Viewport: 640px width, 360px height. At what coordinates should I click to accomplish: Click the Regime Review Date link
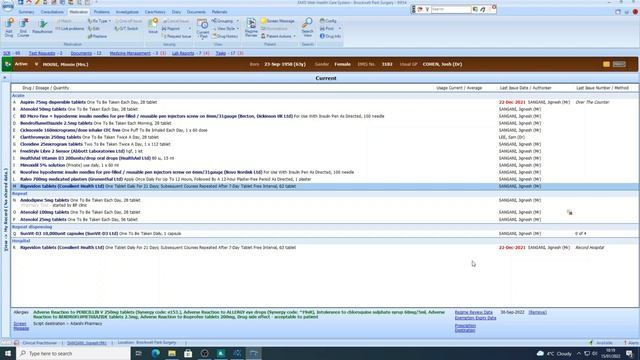pyautogui.click(x=473, y=312)
